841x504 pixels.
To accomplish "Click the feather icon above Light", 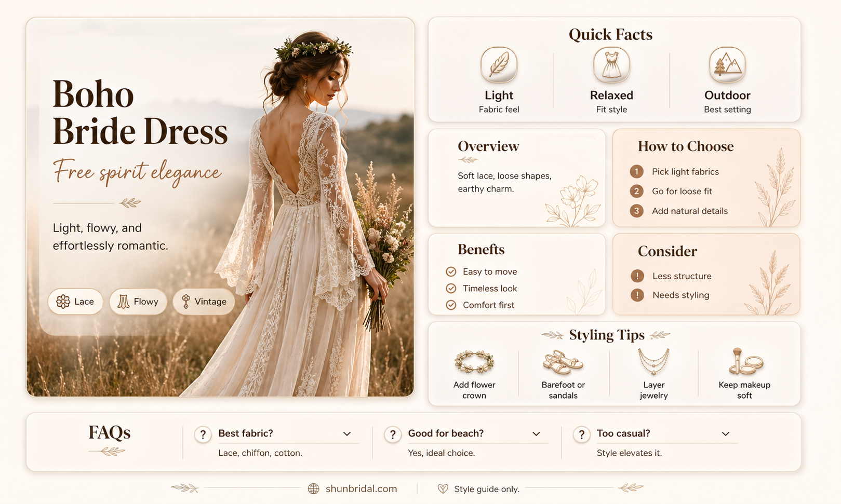I will coord(499,65).
